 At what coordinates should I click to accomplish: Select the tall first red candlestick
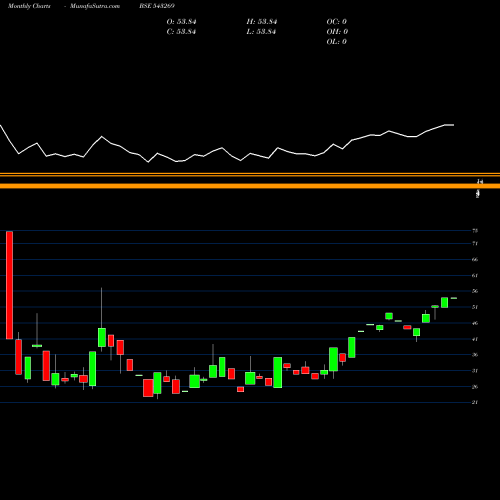[x=9, y=285]
